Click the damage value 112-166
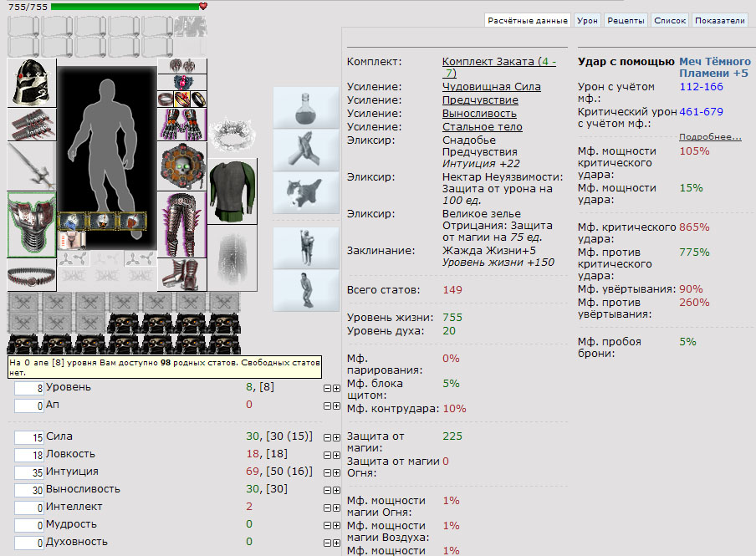 point(701,87)
